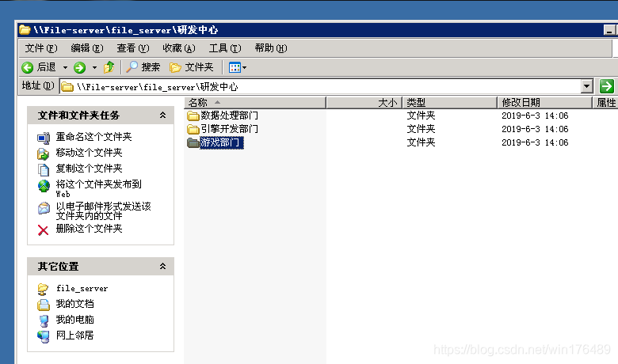The image size is (618, 364).
Task: Click the green Go arrow button
Action: click(x=607, y=86)
